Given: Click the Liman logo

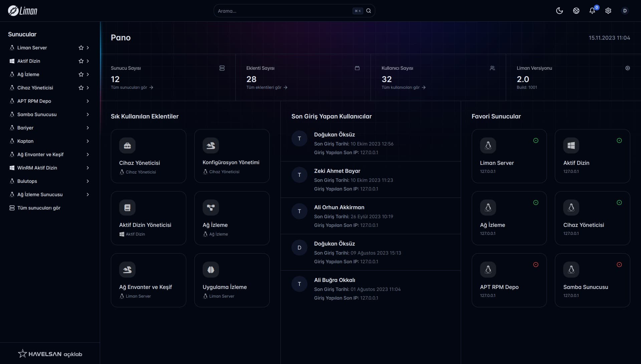Looking at the screenshot, I should (x=23, y=11).
